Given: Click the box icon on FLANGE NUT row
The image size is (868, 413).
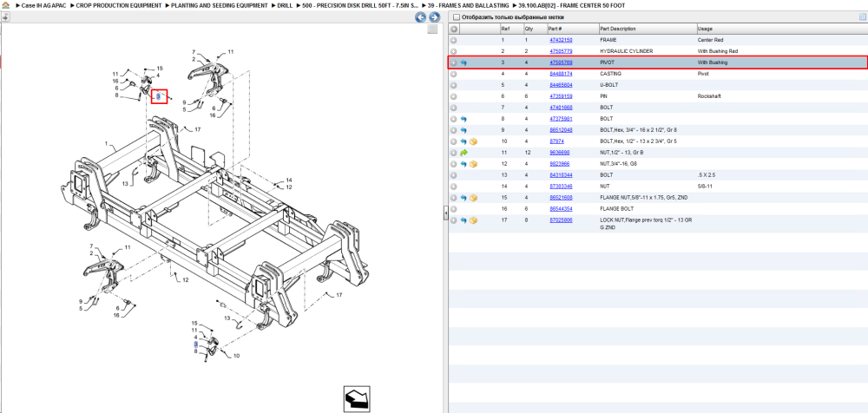Looking at the screenshot, I should pyautogui.click(x=473, y=198).
